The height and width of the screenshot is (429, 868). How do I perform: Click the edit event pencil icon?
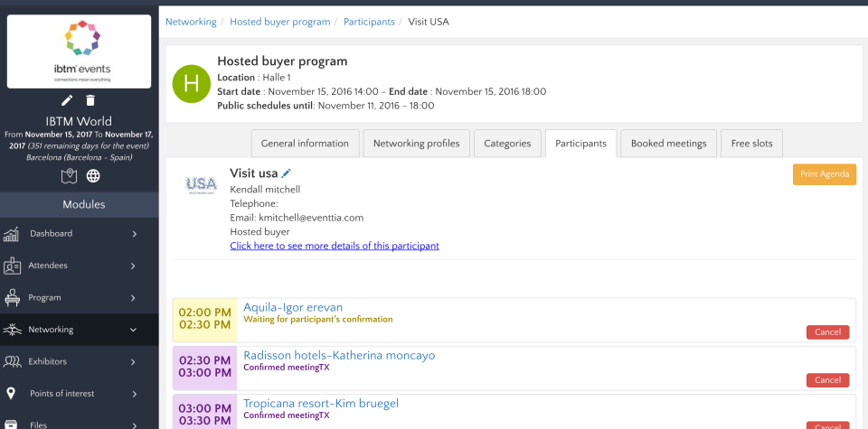pos(67,100)
